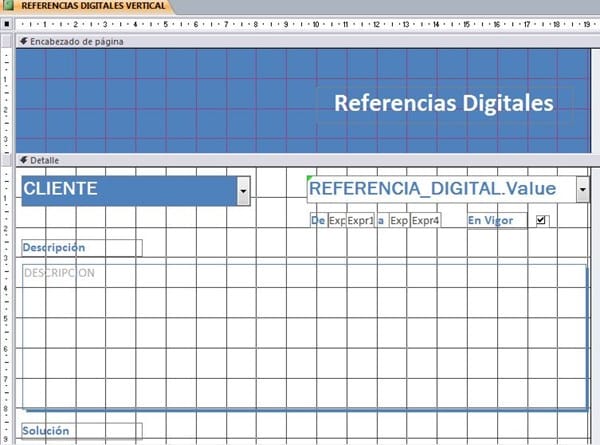Screen dimensions: 600x445
Task: Select the Descripción label
Action: tap(82, 248)
